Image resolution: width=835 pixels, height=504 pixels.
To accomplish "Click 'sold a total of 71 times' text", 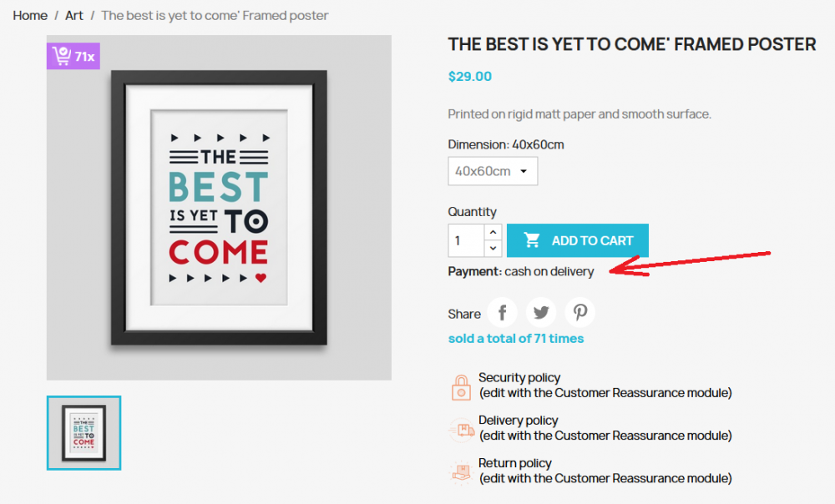I will tap(516, 339).
